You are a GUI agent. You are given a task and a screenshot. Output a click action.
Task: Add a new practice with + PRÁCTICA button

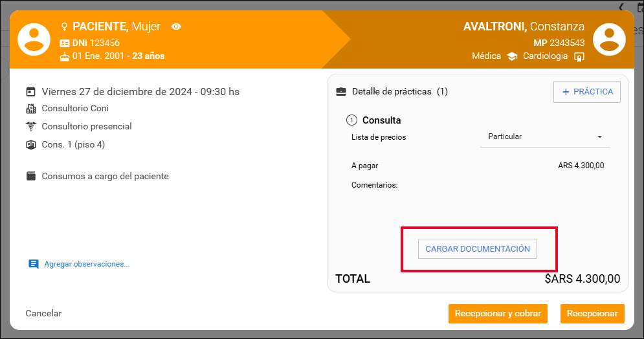(x=587, y=92)
